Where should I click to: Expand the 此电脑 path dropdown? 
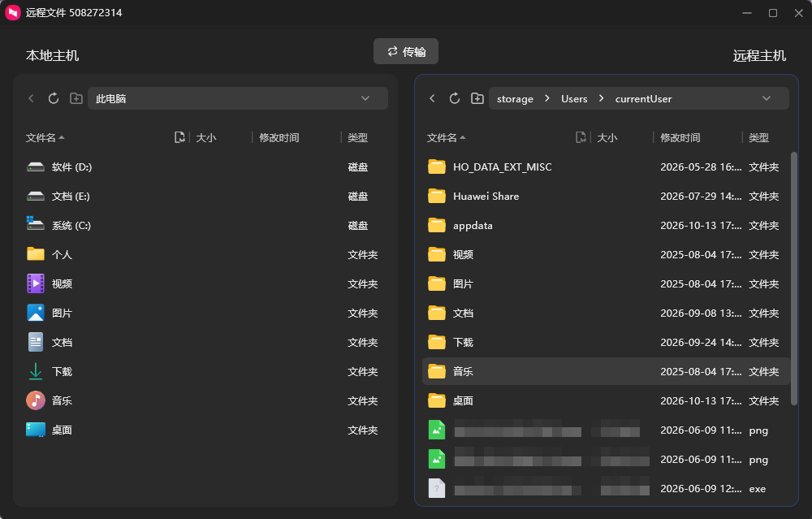pyautogui.click(x=365, y=98)
